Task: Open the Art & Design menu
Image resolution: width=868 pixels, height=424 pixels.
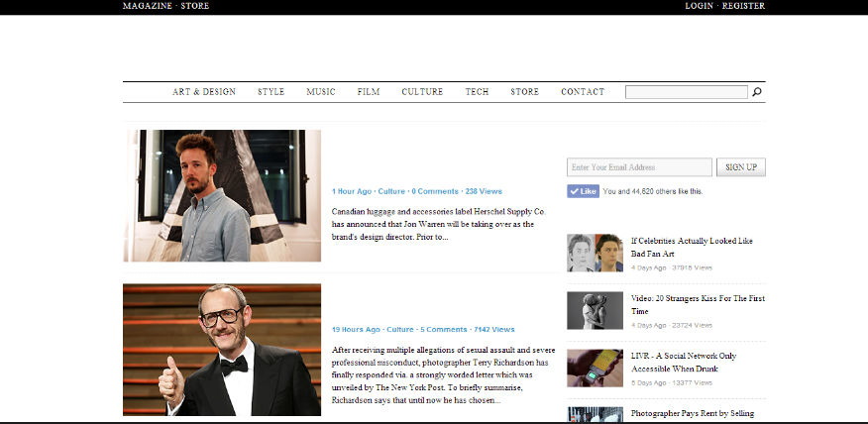Action: (204, 92)
